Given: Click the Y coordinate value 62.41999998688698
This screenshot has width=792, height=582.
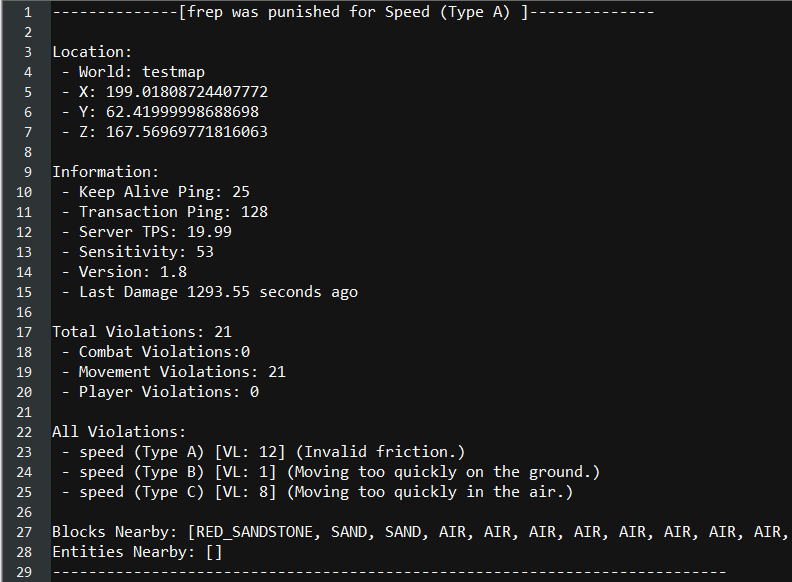Looking at the screenshot, I should point(182,112).
